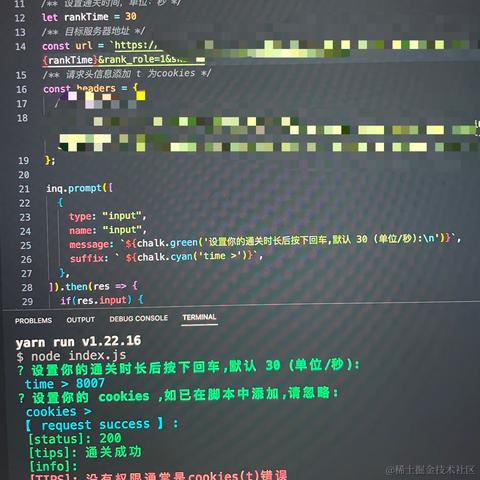Screen dimensions: 480x480
Task: Click line number 14 in gutter
Action: [x=20, y=47]
